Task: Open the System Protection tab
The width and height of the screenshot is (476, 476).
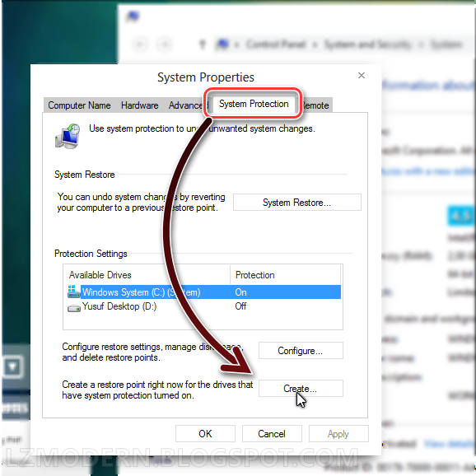Action: pyautogui.click(x=254, y=104)
